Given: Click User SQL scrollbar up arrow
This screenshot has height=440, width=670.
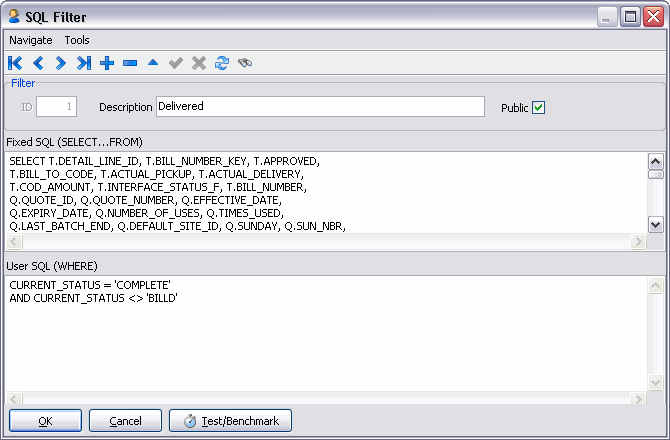Looking at the screenshot, I should tap(655, 285).
